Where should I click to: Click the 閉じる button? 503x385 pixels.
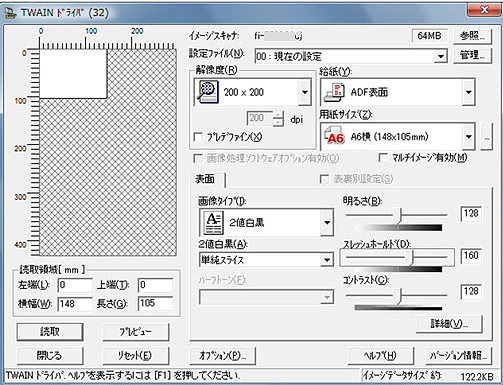pos(50,356)
